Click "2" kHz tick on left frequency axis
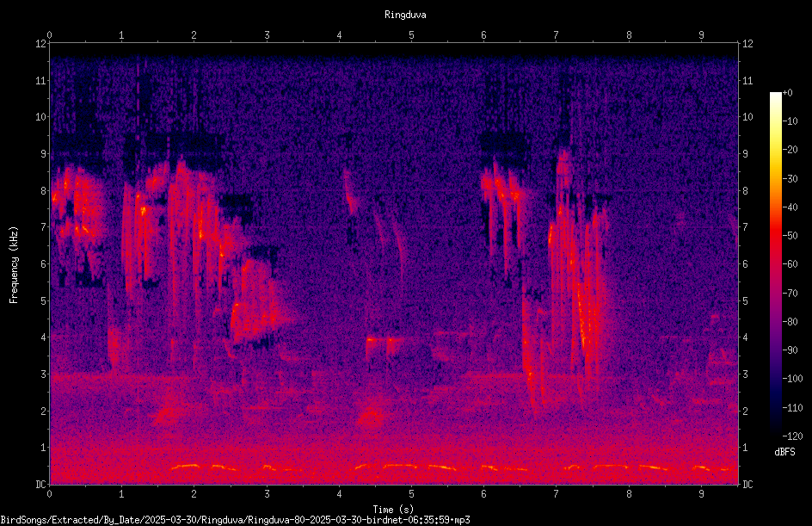 coord(44,411)
